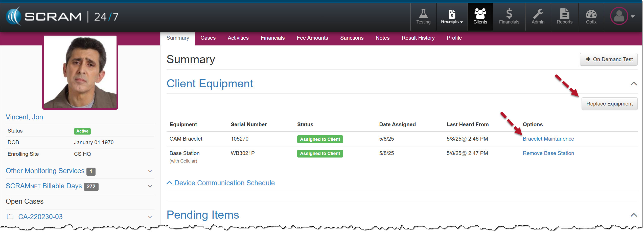Click the client profile photo
The width and height of the screenshot is (644, 234).
pos(80,72)
